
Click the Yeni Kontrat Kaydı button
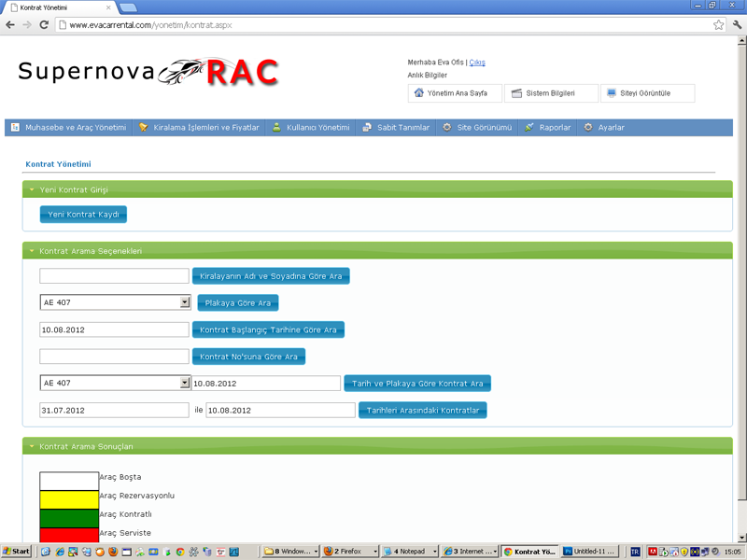coord(83,215)
